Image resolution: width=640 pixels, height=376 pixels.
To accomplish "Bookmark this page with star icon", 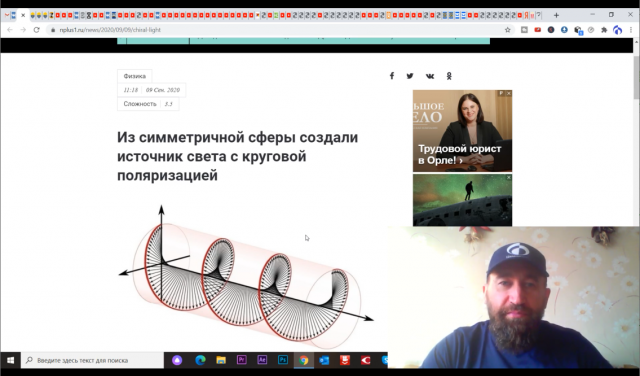I will click(x=508, y=30).
